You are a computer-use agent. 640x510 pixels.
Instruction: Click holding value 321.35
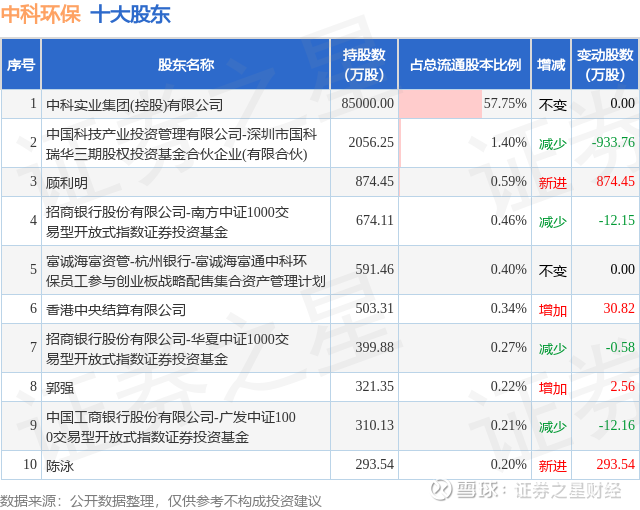coord(374,386)
